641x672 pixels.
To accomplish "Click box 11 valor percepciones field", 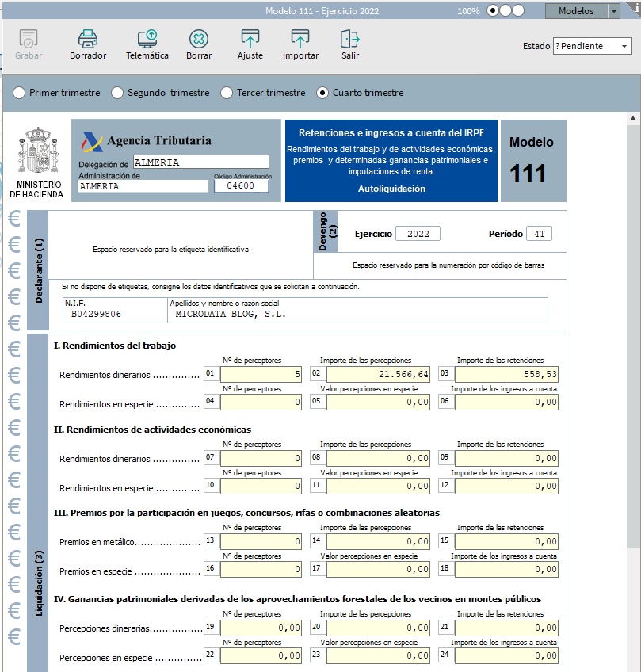I will pos(378,486).
